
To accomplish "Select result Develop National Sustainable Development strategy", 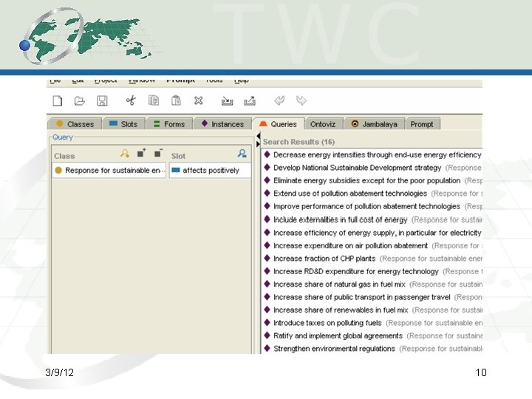I will [373, 168].
